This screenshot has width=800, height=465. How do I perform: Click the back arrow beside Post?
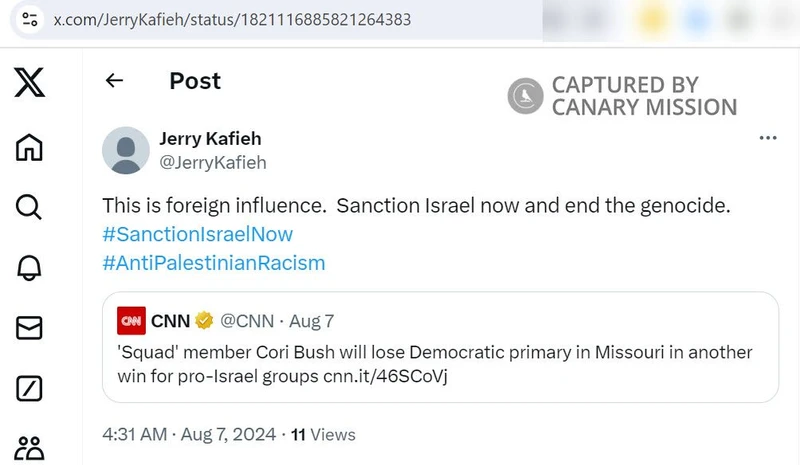(114, 81)
